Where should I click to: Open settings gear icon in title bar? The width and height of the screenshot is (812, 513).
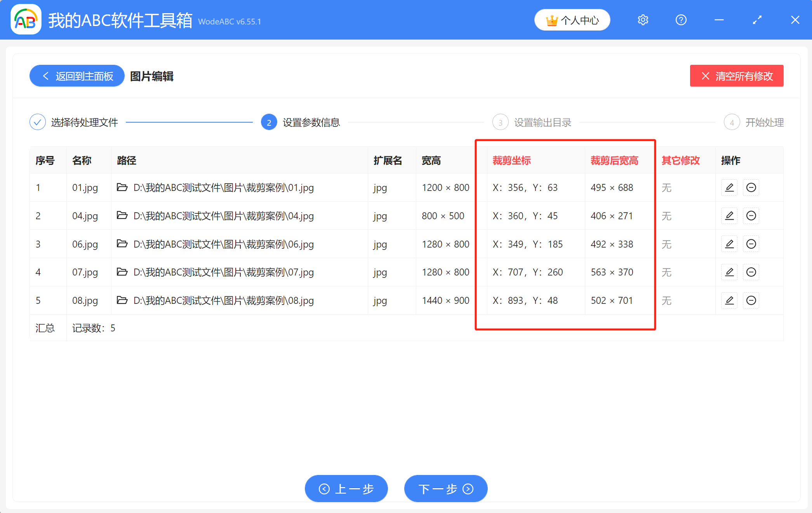click(643, 20)
